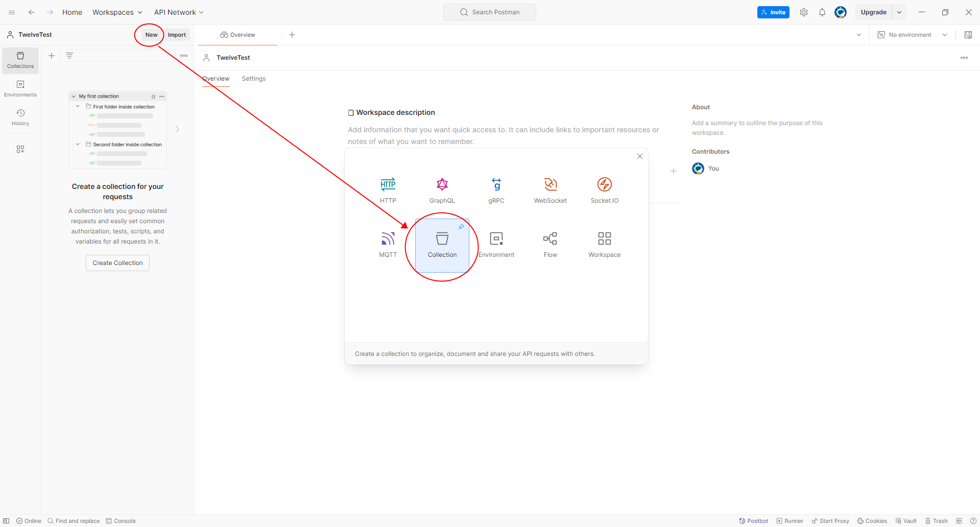980x527 pixels.
Task: Click the About summary placeholder
Action: [757, 128]
